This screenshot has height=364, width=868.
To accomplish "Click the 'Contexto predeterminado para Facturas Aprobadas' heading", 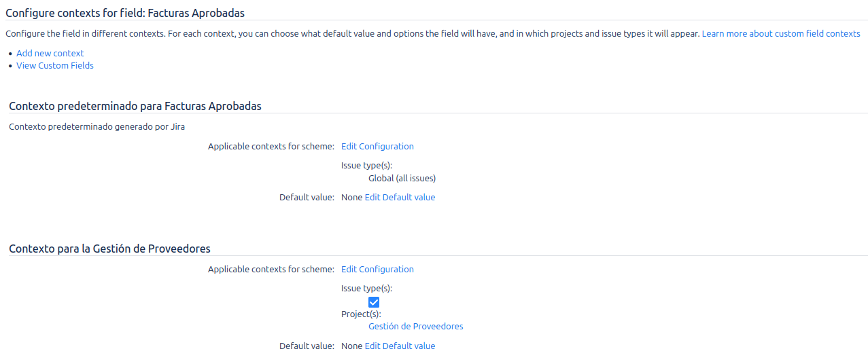I will pos(135,106).
